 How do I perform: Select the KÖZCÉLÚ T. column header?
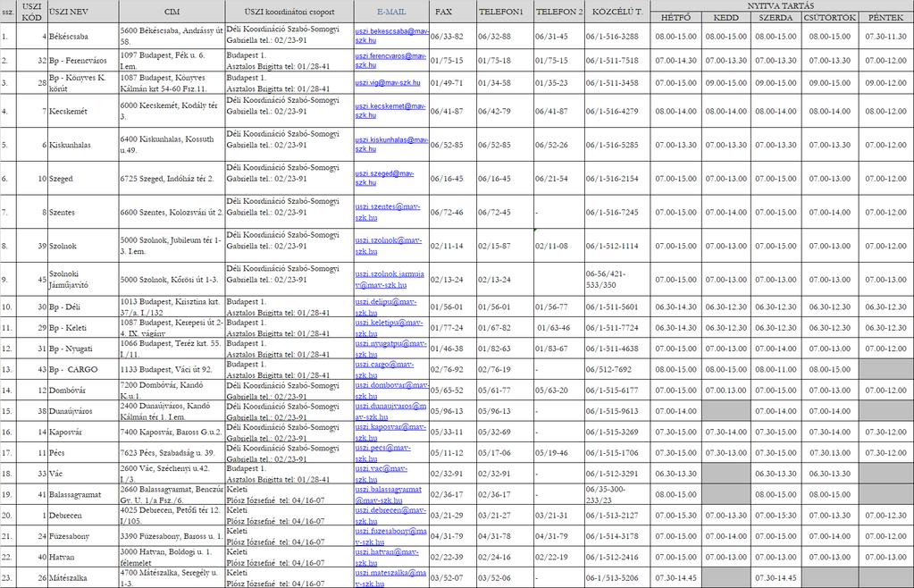tap(617, 12)
